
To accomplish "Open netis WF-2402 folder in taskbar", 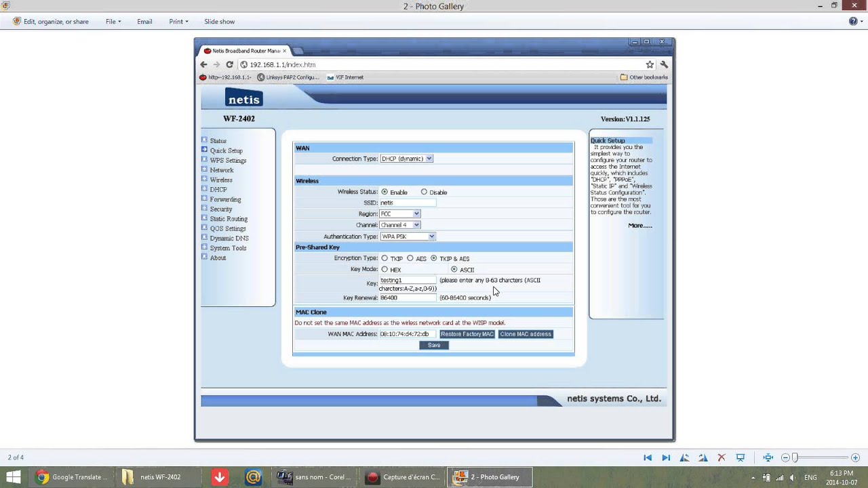I will click(158, 477).
